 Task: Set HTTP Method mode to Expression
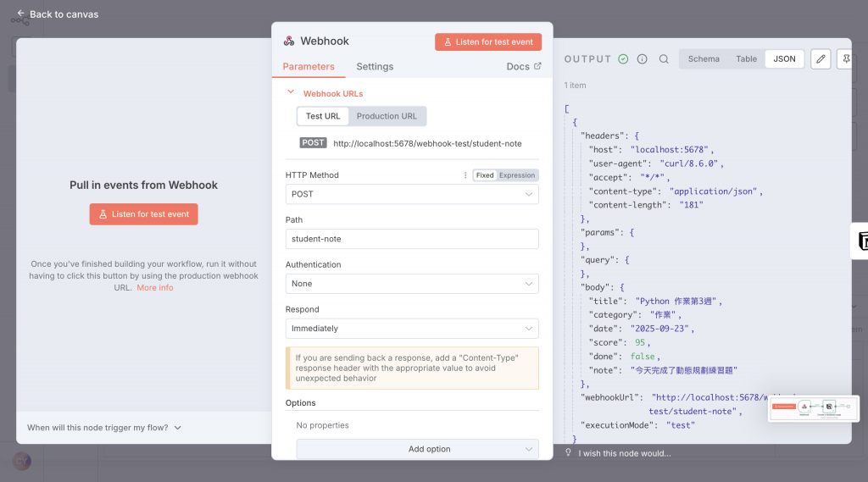point(517,175)
